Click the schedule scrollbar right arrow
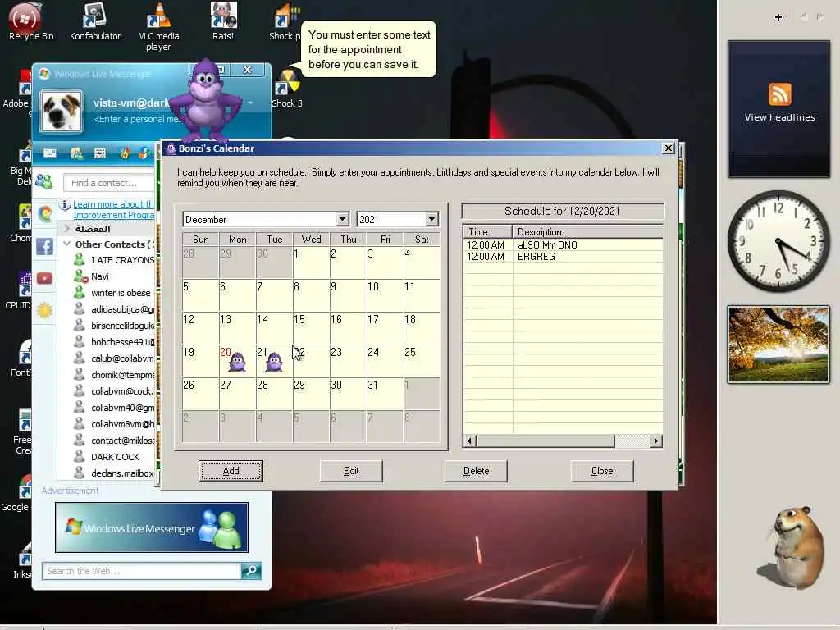The height and width of the screenshot is (630, 840). [655, 441]
